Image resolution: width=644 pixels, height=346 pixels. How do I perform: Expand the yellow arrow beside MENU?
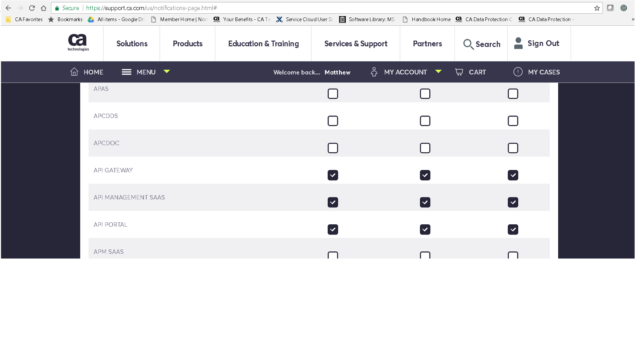(x=167, y=71)
